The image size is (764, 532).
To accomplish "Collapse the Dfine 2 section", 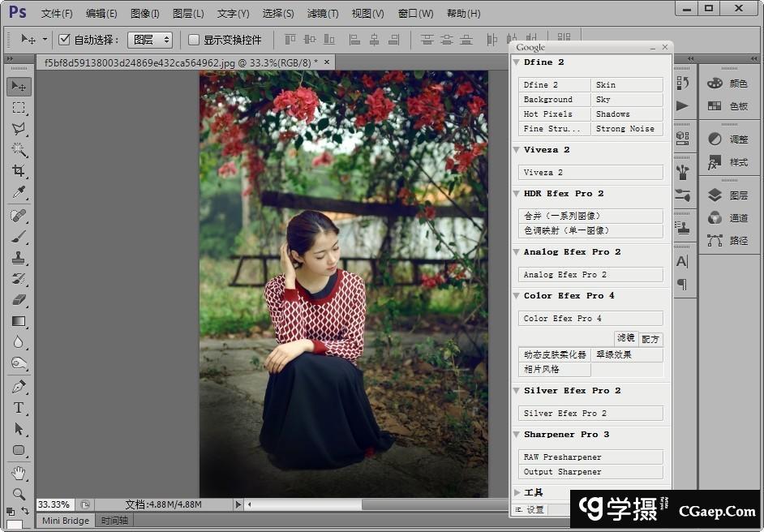I will coord(517,62).
